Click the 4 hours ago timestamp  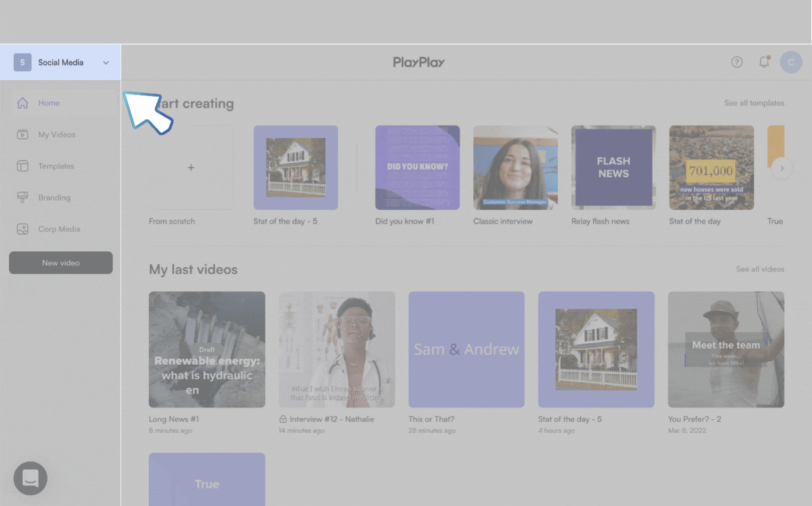tap(556, 431)
